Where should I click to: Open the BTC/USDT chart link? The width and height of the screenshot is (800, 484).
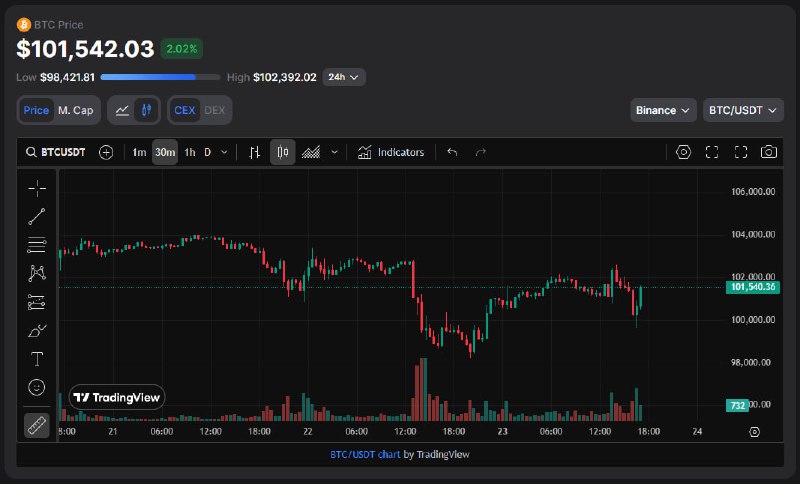click(365, 454)
